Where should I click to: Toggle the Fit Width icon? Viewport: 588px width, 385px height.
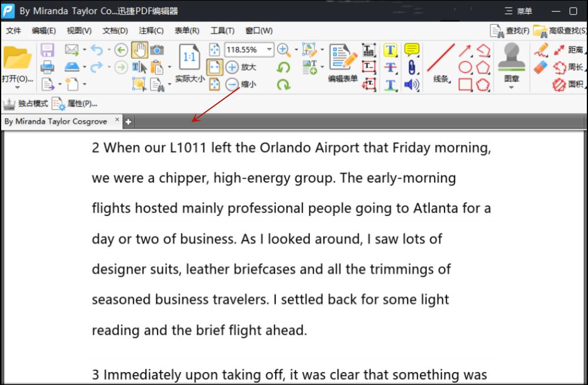click(x=215, y=67)
